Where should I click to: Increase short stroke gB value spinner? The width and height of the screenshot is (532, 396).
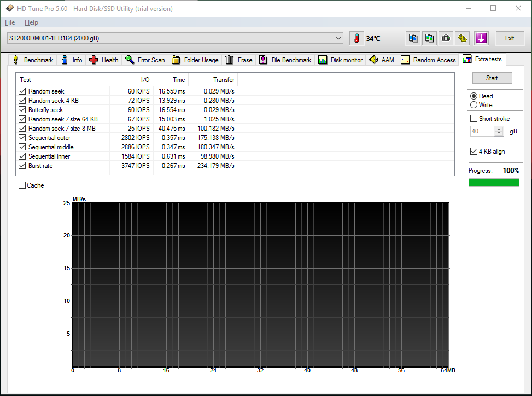click(x=499, y=129)
